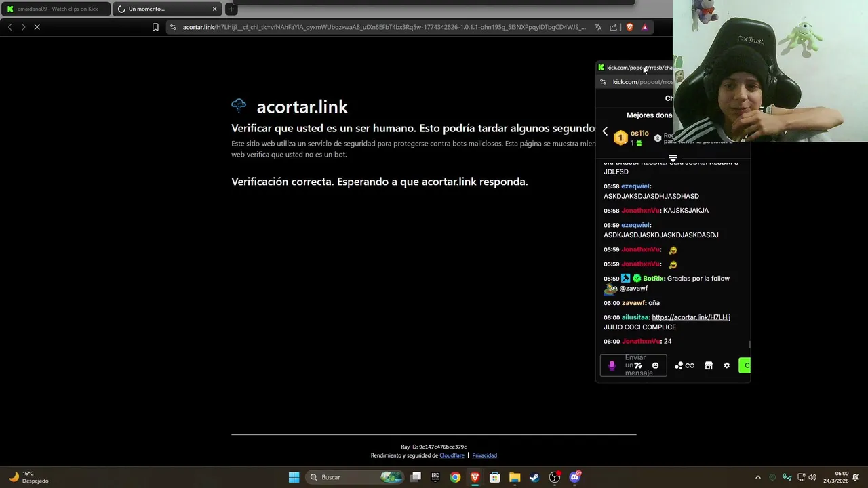This screenshot has width=868, height=488.
Task: Collapse the donations panel with down-arrow handle
Action: (x=673, y=159)
